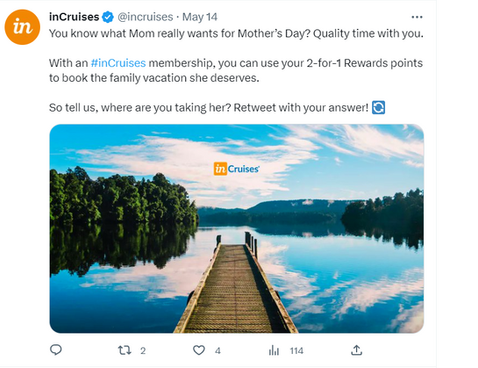View post analytics bar chart icon
Screen dimensions: 478x368
(x=274, y=350)
